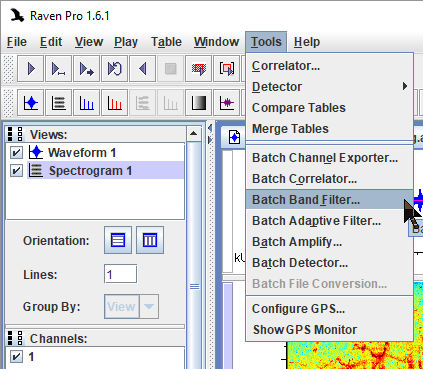Viewport: 423px width, 369px height.
Task: Click the Views panel scroll up arrow
Action: 193,134
